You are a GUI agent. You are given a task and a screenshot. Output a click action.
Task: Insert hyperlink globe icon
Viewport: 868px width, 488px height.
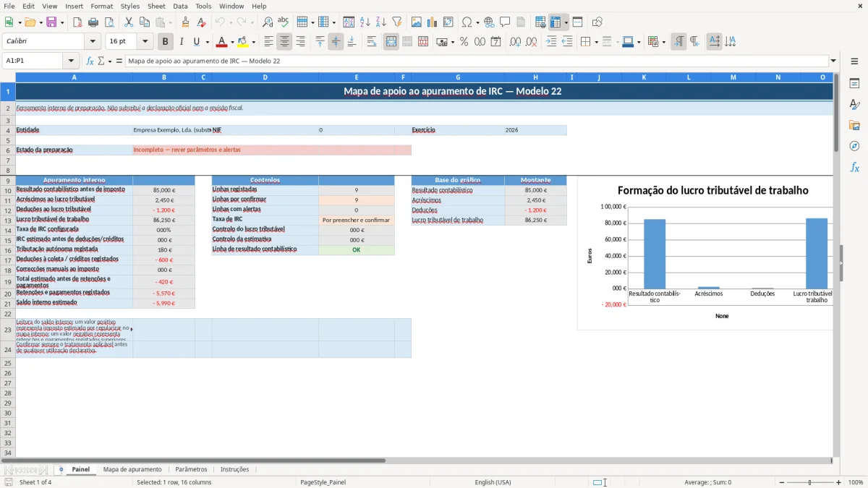(489, 22)
